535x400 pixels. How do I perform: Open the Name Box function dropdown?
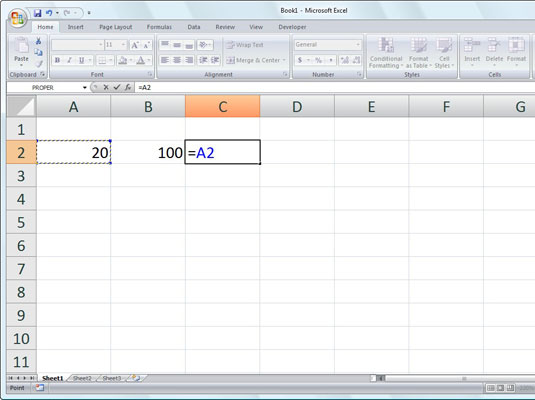point(85,88)
